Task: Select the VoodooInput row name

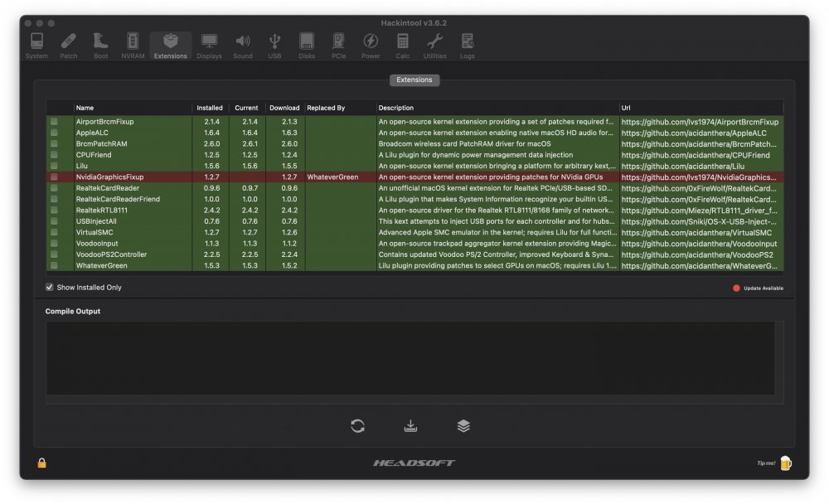Action: 97,243
